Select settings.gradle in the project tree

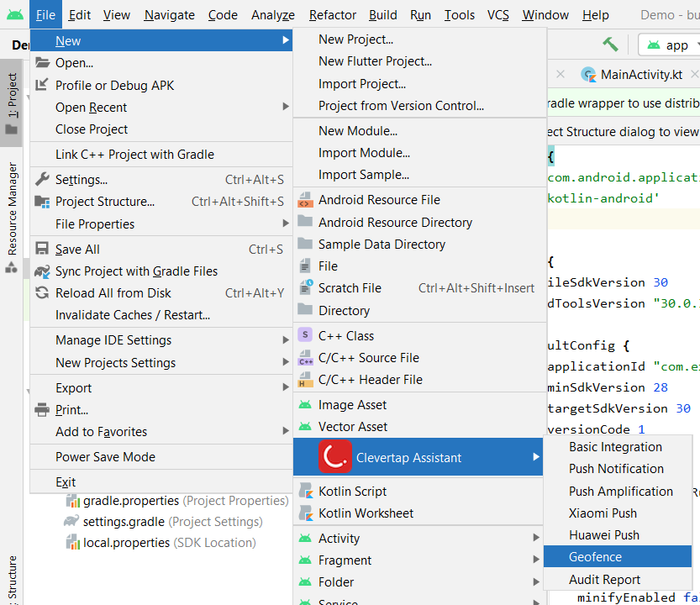(163, 522)
